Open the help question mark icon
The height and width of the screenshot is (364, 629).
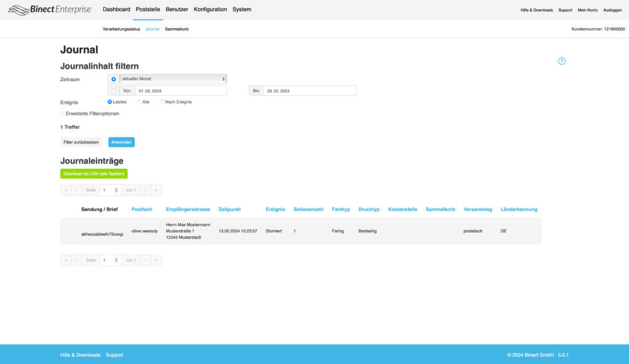click(x=561, y=61)
